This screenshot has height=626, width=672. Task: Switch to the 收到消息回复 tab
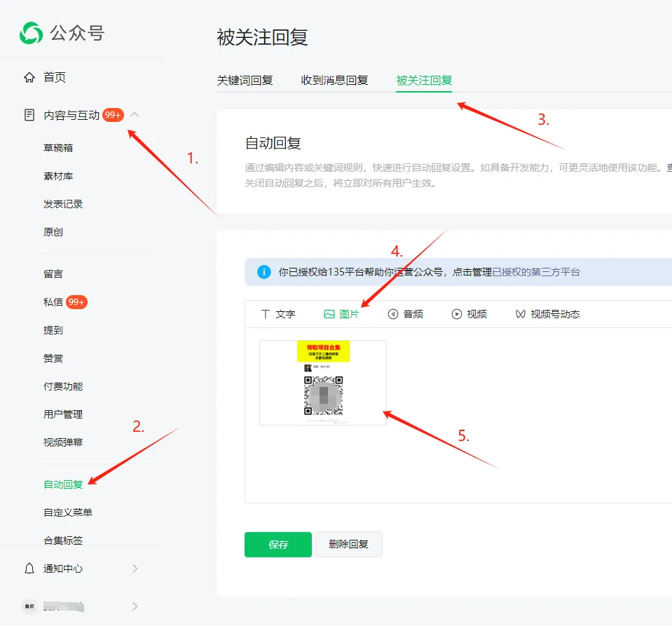pyautogui.click(x=334, y=80)
